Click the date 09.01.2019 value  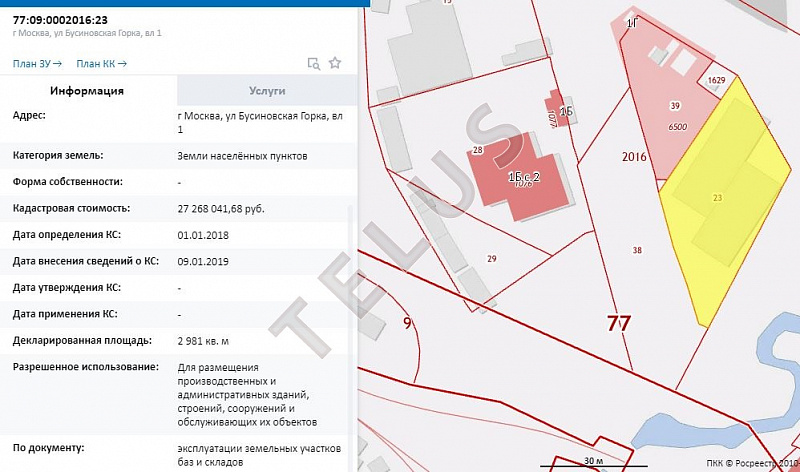pos(203,262)
